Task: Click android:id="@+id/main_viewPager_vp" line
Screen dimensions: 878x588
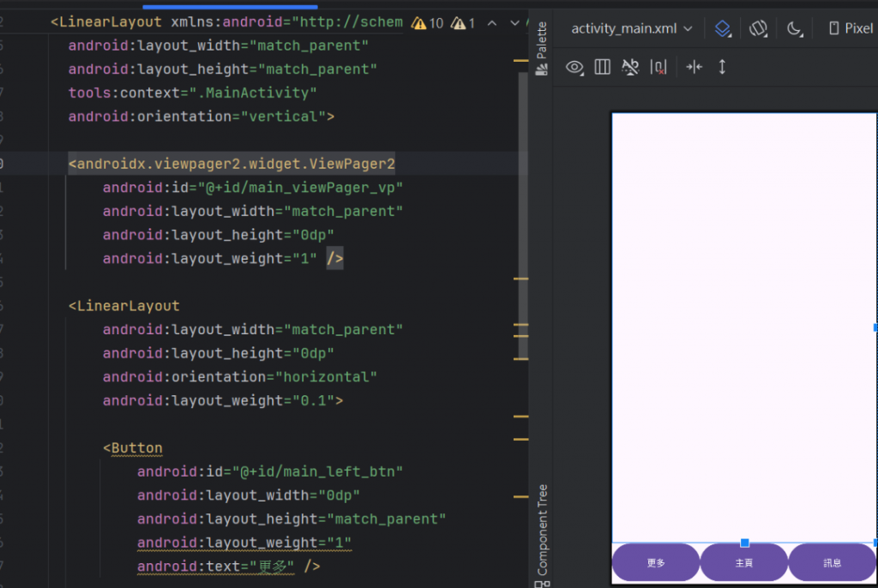Action: 253,188
